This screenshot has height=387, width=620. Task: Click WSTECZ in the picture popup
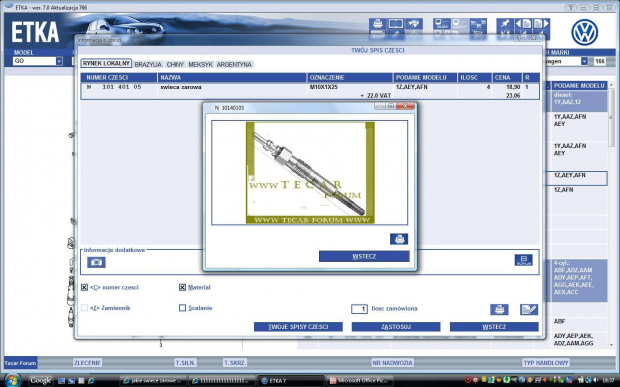(364, 256)
